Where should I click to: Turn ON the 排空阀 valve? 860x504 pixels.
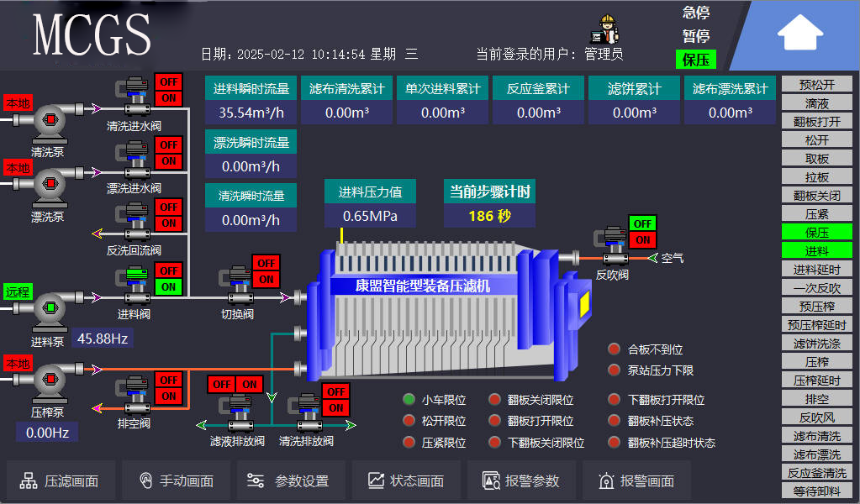[x=169, y=396]
